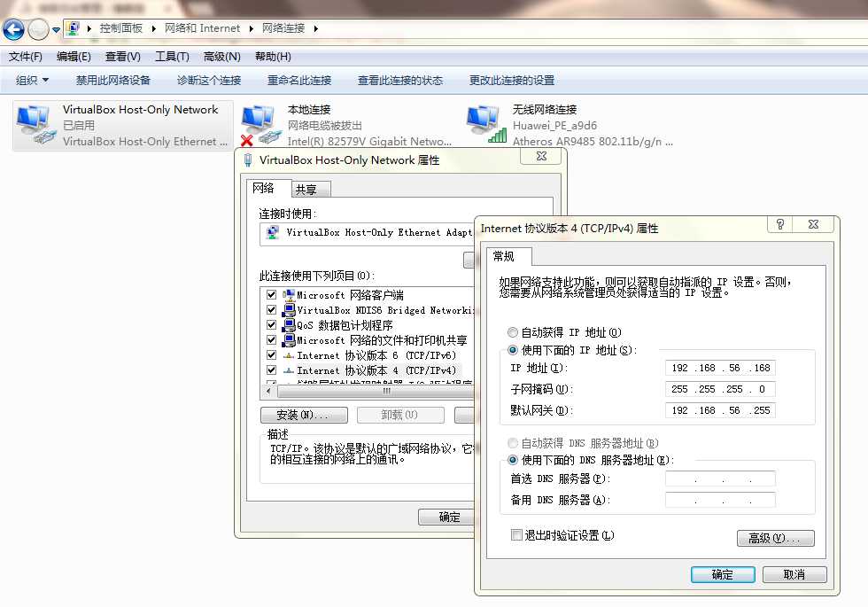Toggle Internet 协议版本 4 checkbox

[271, 370]
